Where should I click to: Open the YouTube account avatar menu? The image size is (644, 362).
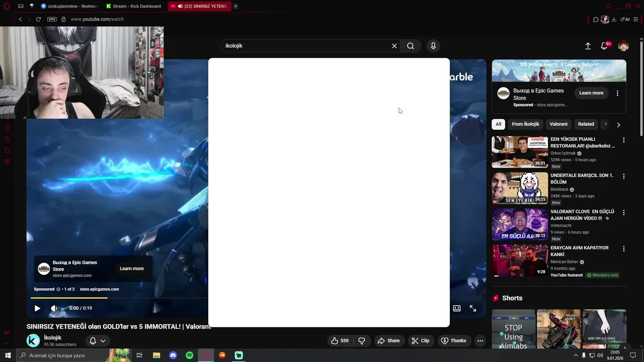[x=623, y=46]
